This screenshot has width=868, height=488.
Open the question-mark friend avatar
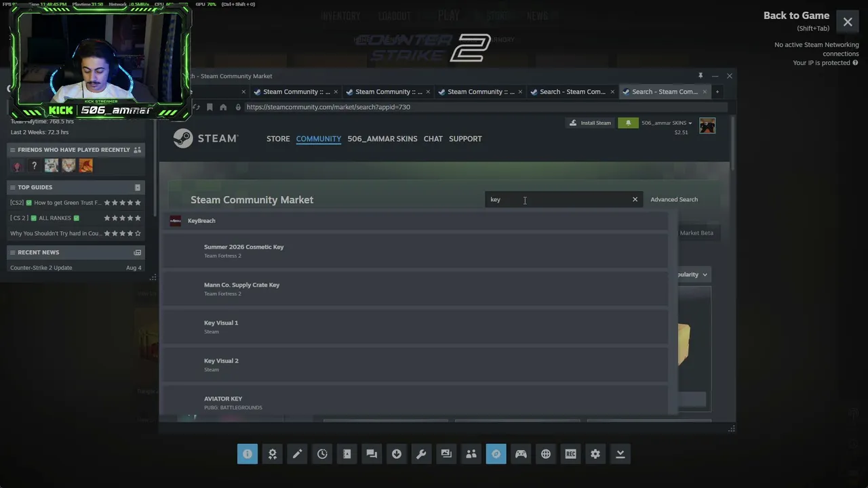tap(34, 165)
